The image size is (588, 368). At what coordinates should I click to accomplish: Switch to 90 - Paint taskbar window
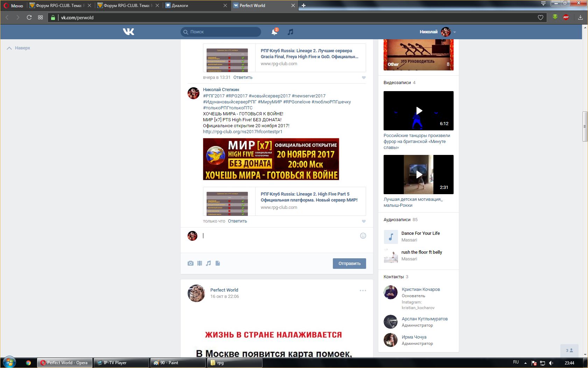pyautogui.click(x=178, y=363)
